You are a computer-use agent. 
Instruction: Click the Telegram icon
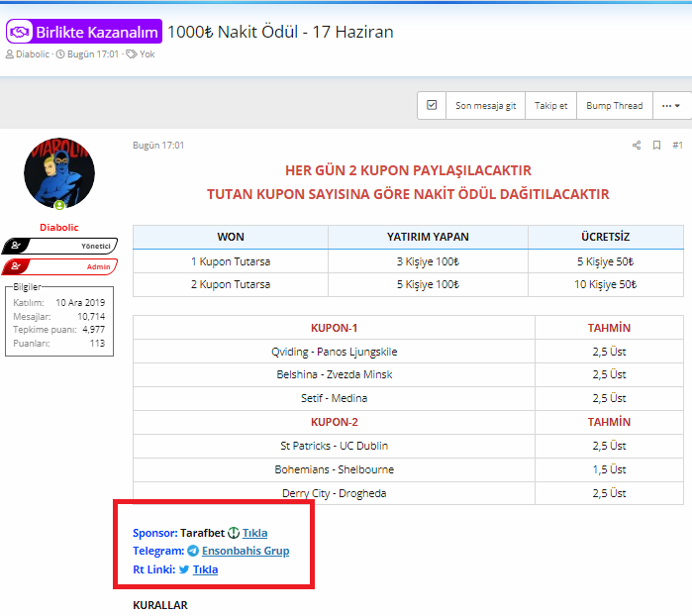click(193, 551)
